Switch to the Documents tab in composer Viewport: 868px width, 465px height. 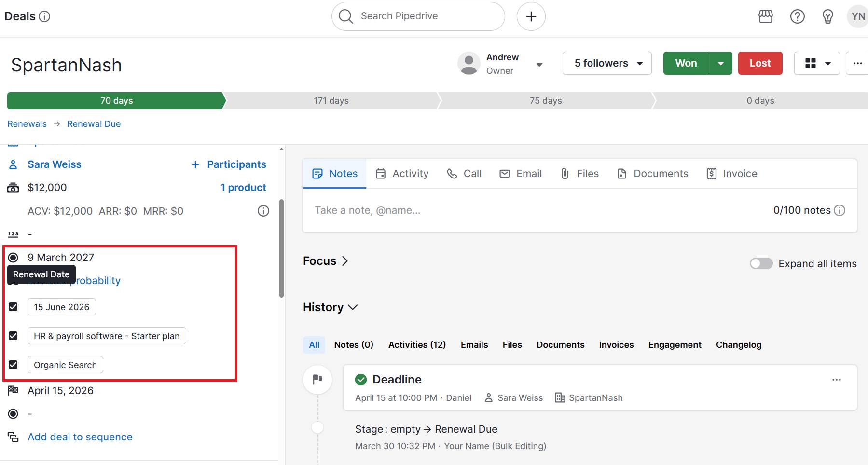tap(652, 174)
